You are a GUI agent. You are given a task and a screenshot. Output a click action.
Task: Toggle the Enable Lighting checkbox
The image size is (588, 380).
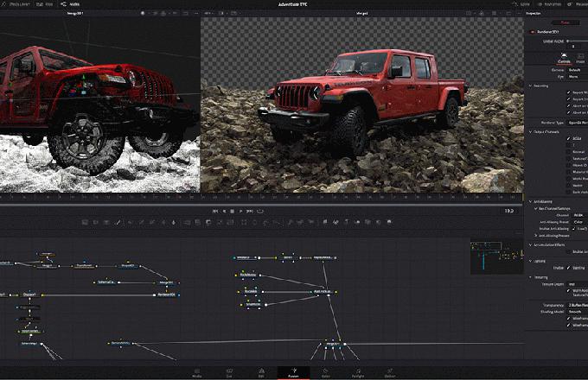click(x=567, y=268)
